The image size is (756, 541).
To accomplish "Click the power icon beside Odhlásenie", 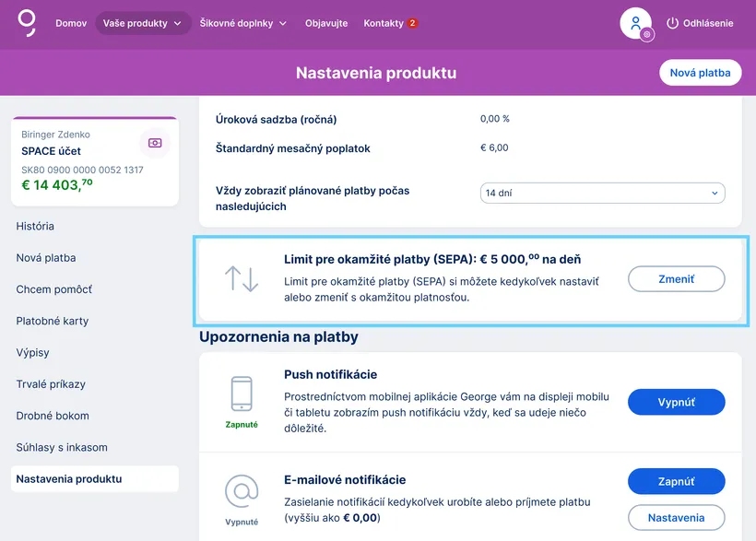I will [x=672, y=23].
